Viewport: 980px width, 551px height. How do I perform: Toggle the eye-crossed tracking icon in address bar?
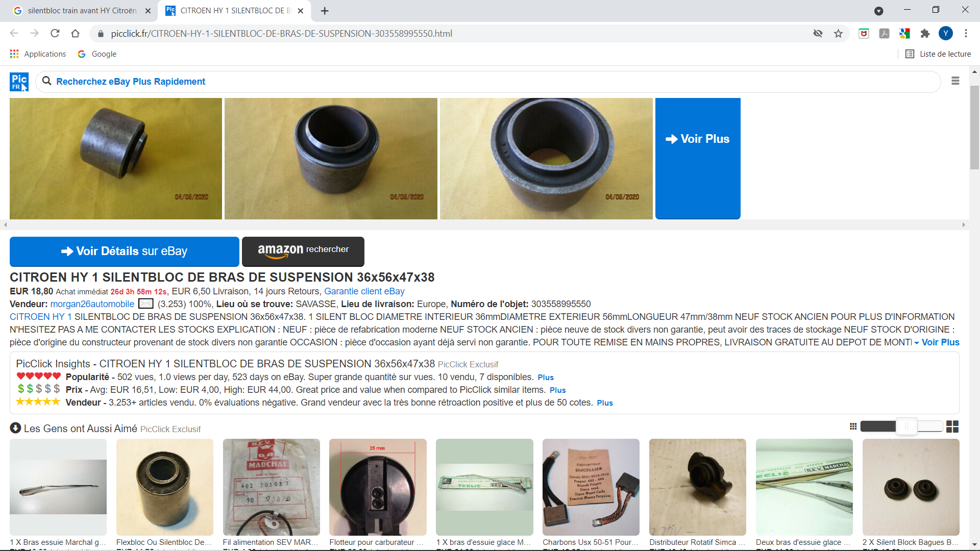[x=818, y=34]
